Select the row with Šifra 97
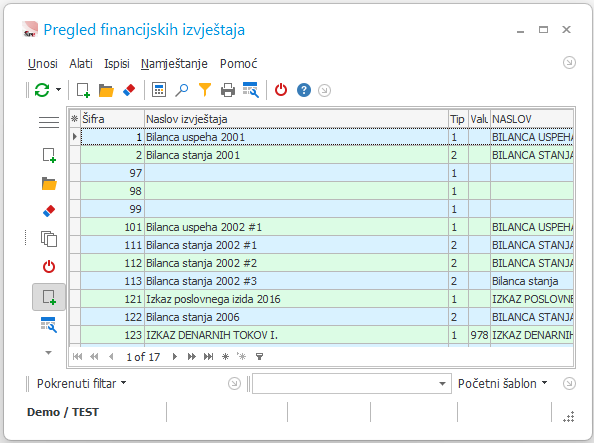Viewport: 594px width, 443px height. tap(321, 173)
